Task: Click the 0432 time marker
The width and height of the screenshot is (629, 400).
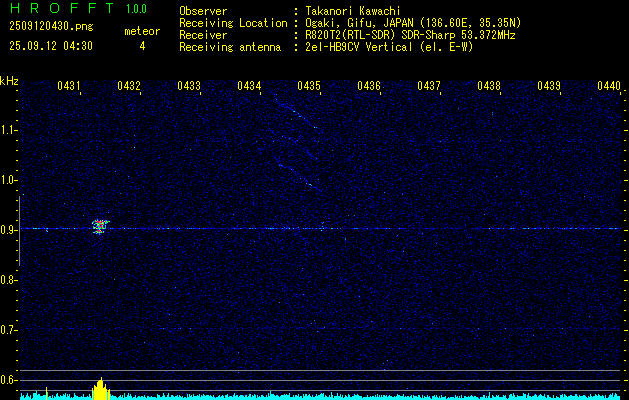Action: tap(129, 86)
